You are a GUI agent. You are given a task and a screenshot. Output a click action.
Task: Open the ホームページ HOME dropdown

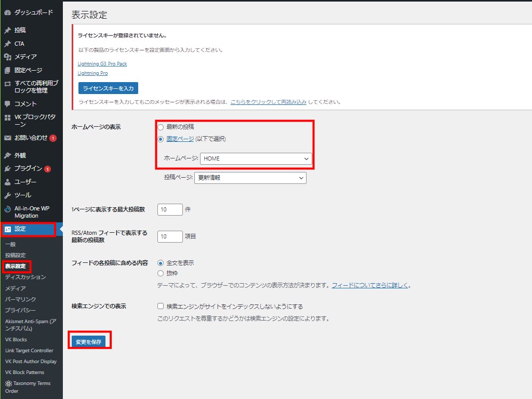click(x=256, y=158)
